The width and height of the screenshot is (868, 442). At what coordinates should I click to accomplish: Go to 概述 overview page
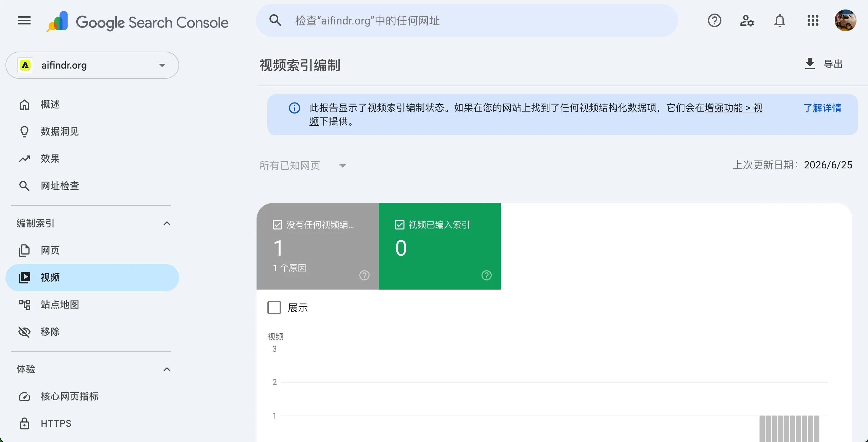pos(92,105)
